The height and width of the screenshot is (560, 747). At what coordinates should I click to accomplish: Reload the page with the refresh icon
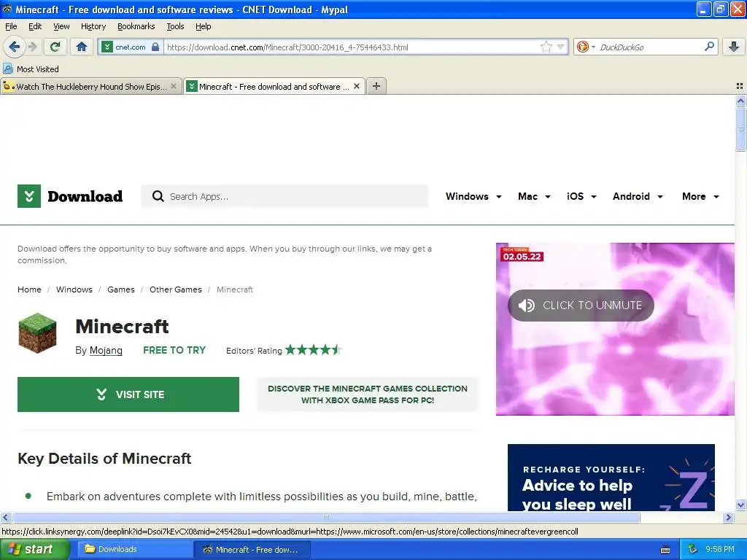pos(55,47)
